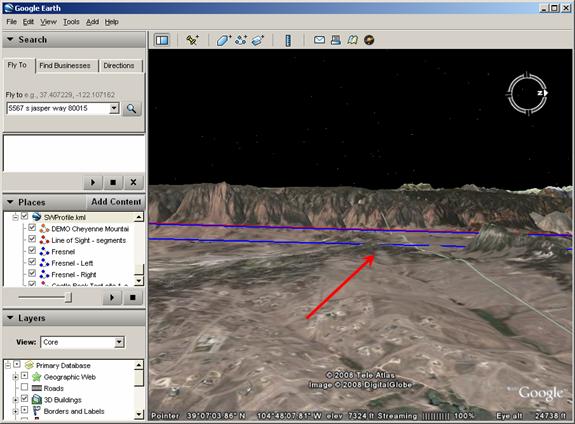Open the Help menu
The height and width of the screenshot is (424, 575).
pos(111,22)
